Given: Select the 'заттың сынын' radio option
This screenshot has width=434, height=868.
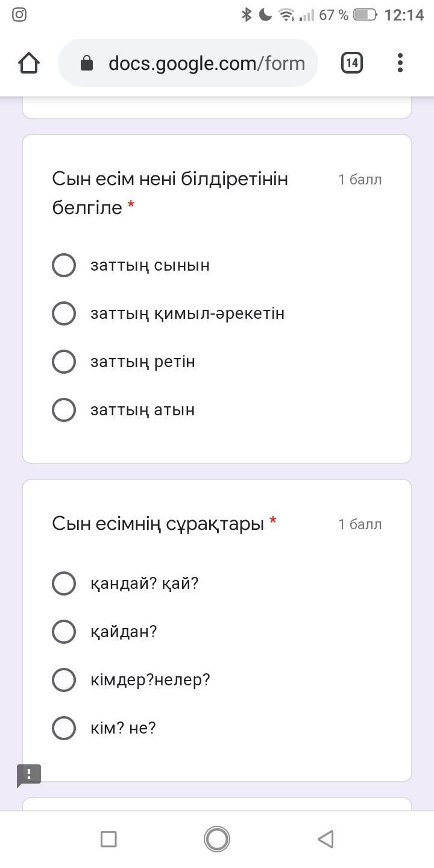Looking at the screenshot, I should (64, 265).
